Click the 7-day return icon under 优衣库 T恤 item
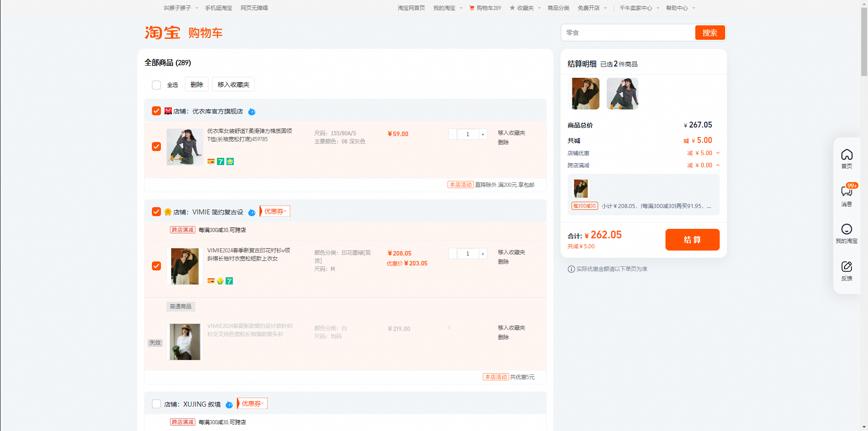 221,161
